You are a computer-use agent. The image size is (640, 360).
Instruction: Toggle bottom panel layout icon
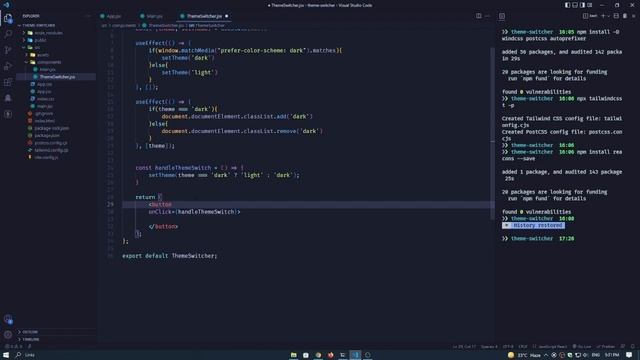[x=575, y=5]
